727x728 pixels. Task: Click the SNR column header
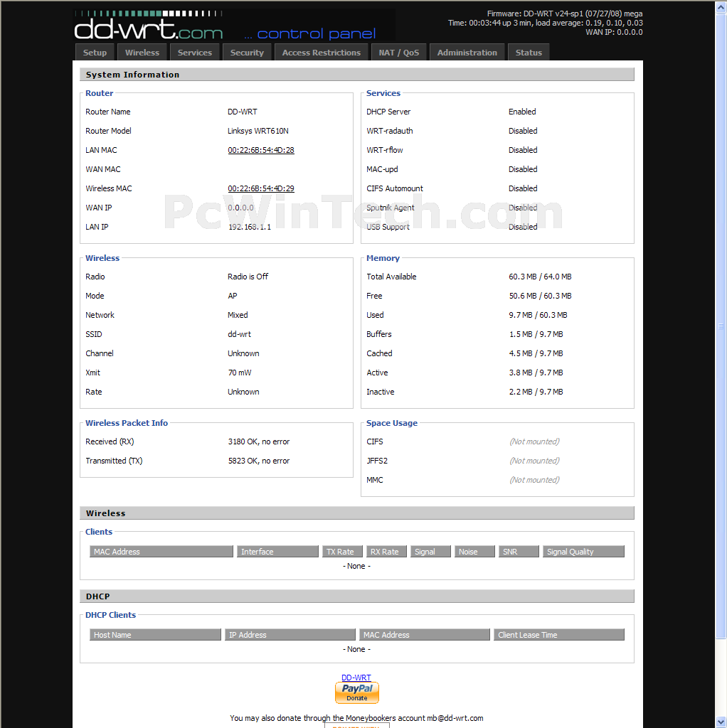[519, 552]
